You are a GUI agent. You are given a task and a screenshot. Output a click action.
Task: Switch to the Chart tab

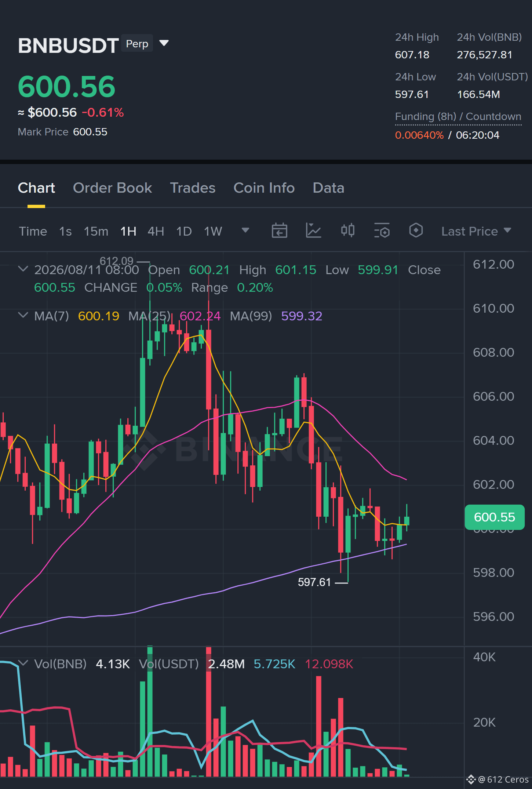[36, 188]
